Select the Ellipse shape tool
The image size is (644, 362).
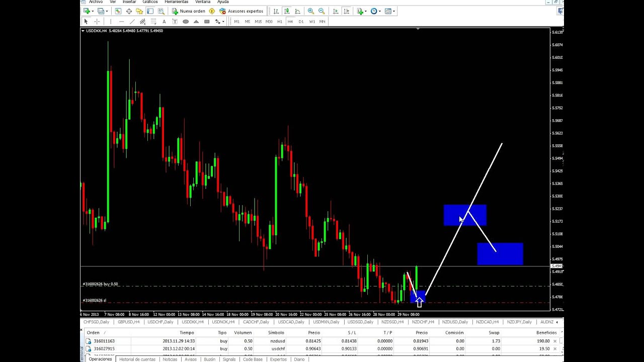[x=186, y=22]
